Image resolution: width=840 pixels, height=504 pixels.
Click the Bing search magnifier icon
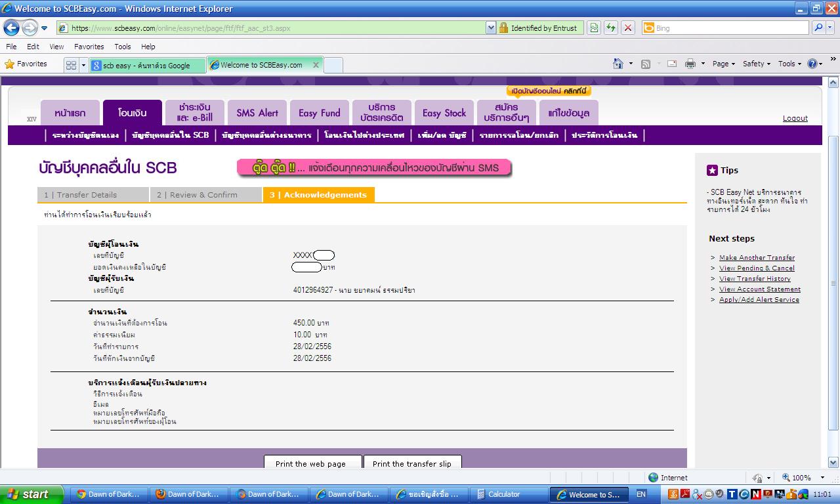[818, 28]
